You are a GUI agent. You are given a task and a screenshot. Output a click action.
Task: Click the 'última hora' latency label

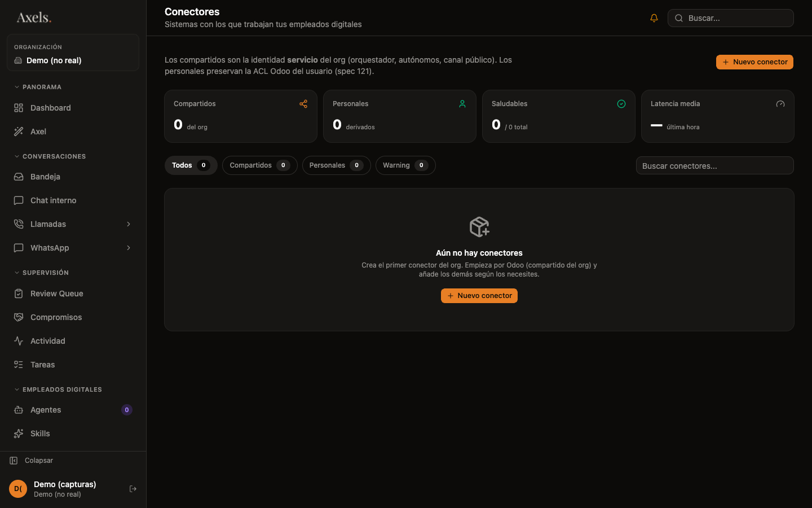point(683,127)
